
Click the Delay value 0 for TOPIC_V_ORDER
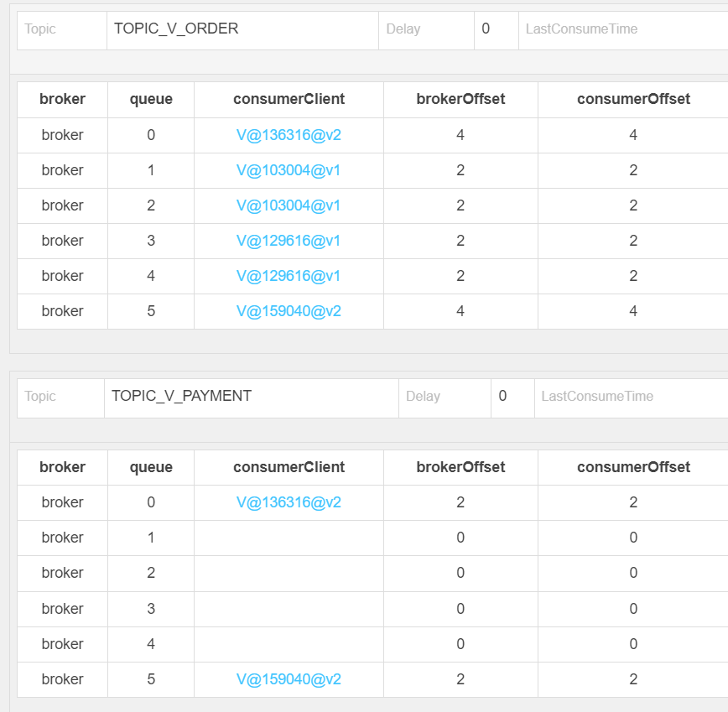(x=486, y=29)
